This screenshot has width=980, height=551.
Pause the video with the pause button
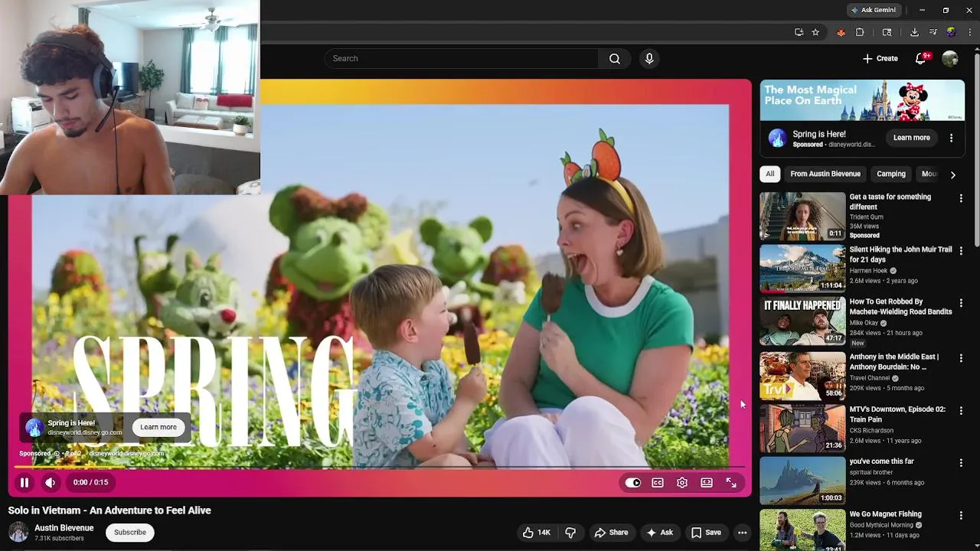(24, 483)
